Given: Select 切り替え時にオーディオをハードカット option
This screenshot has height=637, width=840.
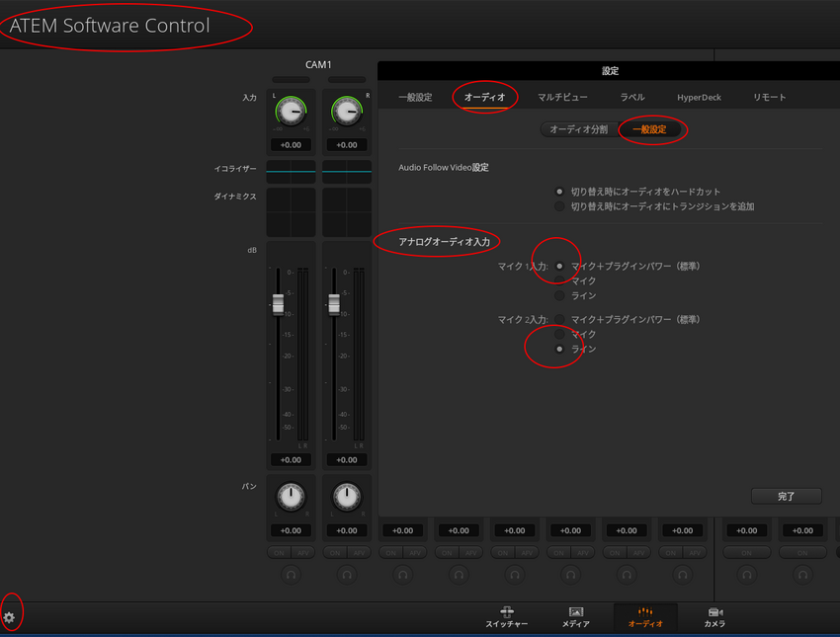Looking at the screenshot, I should pyautogui.click(x=559, y=192).
